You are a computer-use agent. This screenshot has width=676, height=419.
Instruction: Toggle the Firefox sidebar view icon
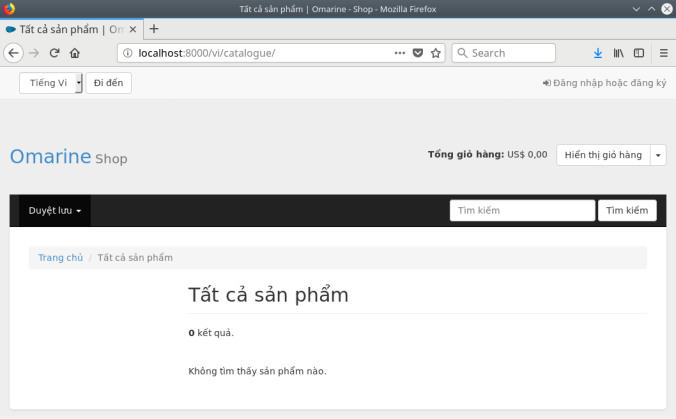click(637, 53)
